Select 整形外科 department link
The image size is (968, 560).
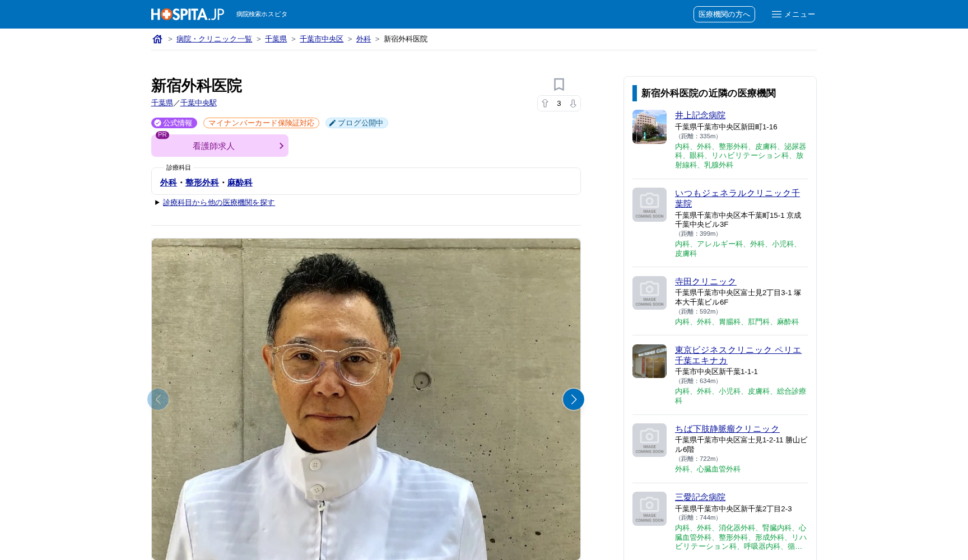click(x=202, y=183)
